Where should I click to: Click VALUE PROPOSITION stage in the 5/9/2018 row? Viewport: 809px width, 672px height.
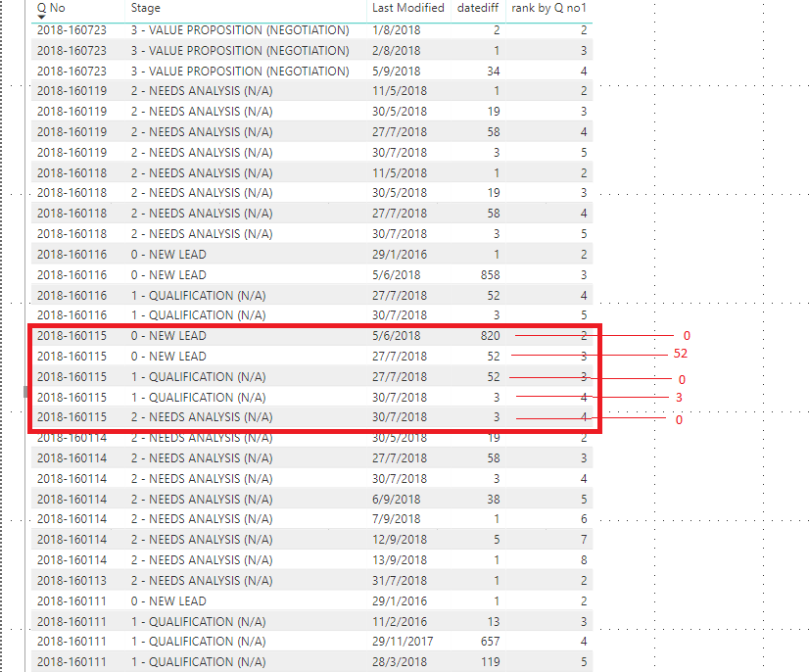(x=240, y=72)
